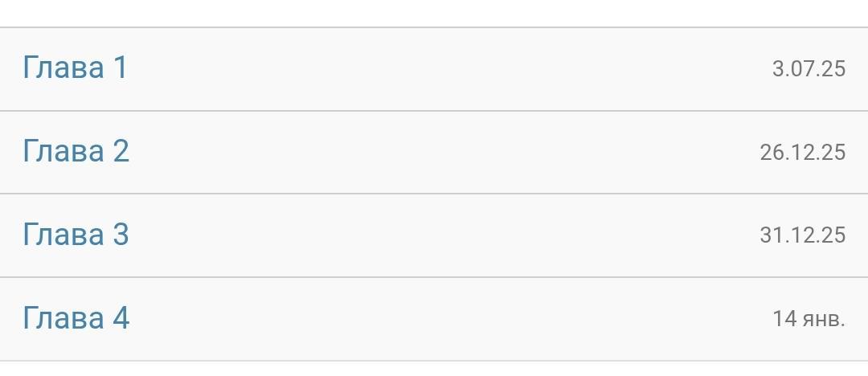868x376 pixels.
Task: Tap the empty middle of Глава 3 row
Action: click(x=434, y=235)
